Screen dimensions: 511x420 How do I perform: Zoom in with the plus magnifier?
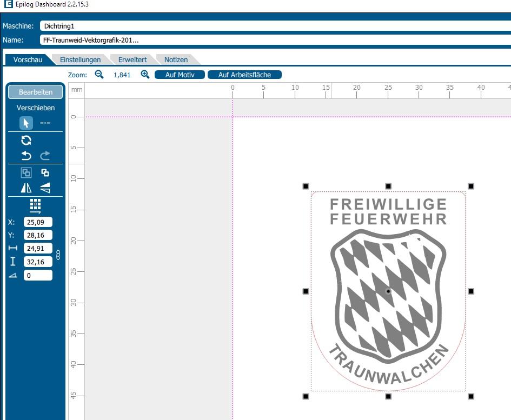(x=145, y=75)
